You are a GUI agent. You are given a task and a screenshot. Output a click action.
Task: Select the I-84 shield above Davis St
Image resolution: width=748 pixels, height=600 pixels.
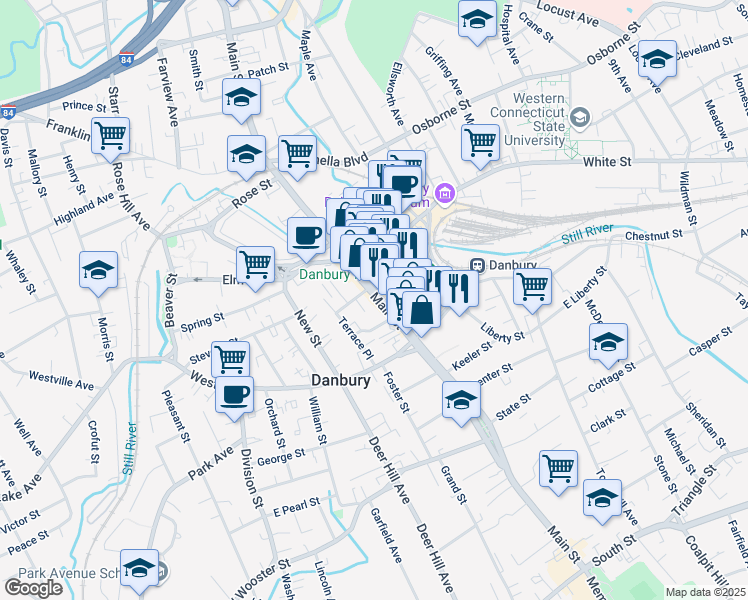pos(8,112)
